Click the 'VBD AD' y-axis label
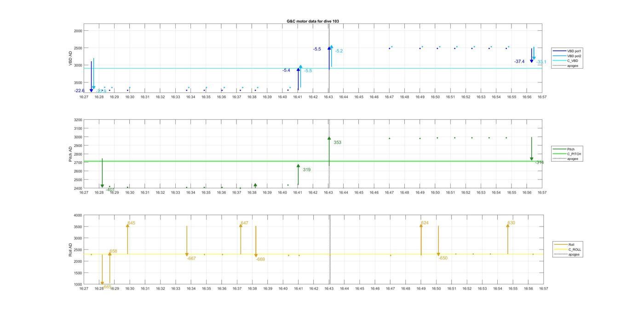The image size is (644, 319). point(70,59)
